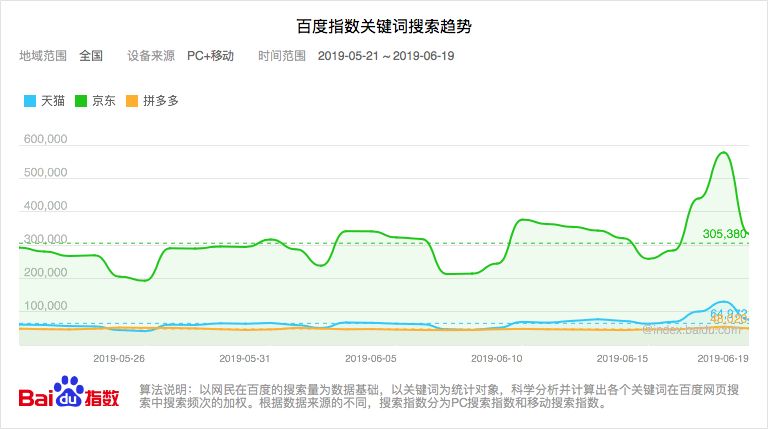Toggle the 拼多多 legend label

click(x=161, y=101)
